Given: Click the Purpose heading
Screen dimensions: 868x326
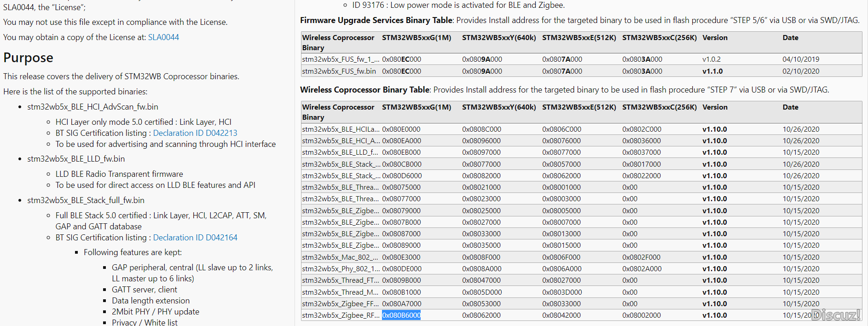Looking at the screenshot, I should click(28, 58).
